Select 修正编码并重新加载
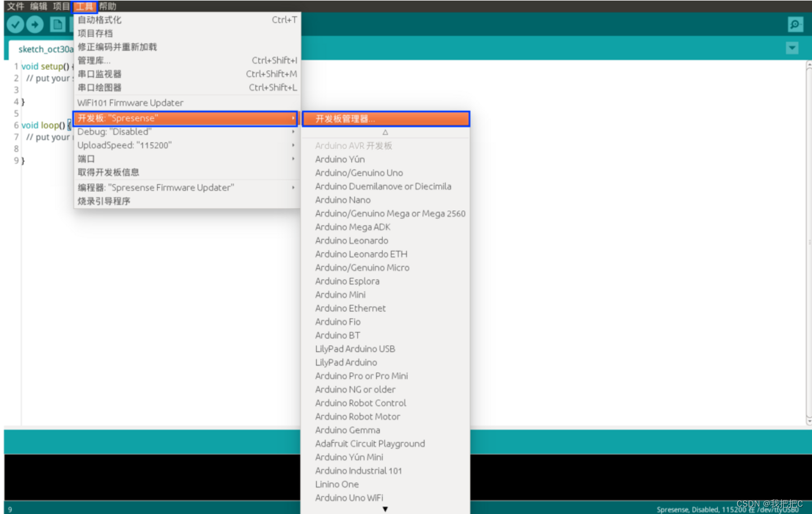The height and width of the screenshot is (514, 812). click(x=187, y=47)
